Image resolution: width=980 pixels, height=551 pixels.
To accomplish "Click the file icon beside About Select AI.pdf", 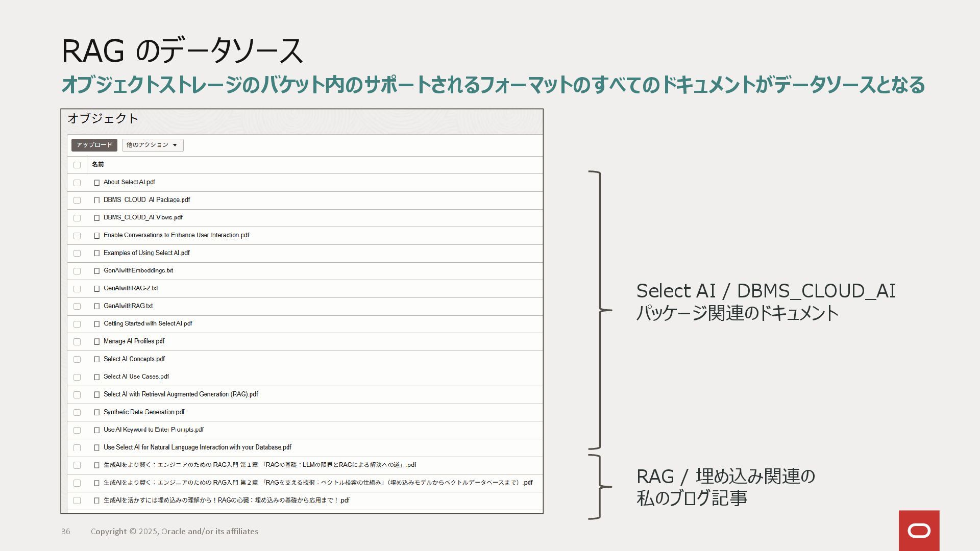I will [96, 183].
